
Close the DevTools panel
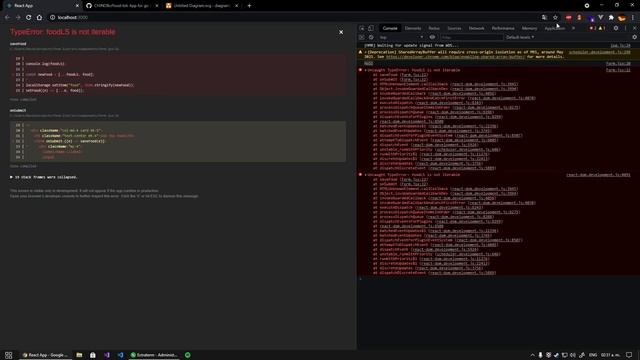(634, 28)
